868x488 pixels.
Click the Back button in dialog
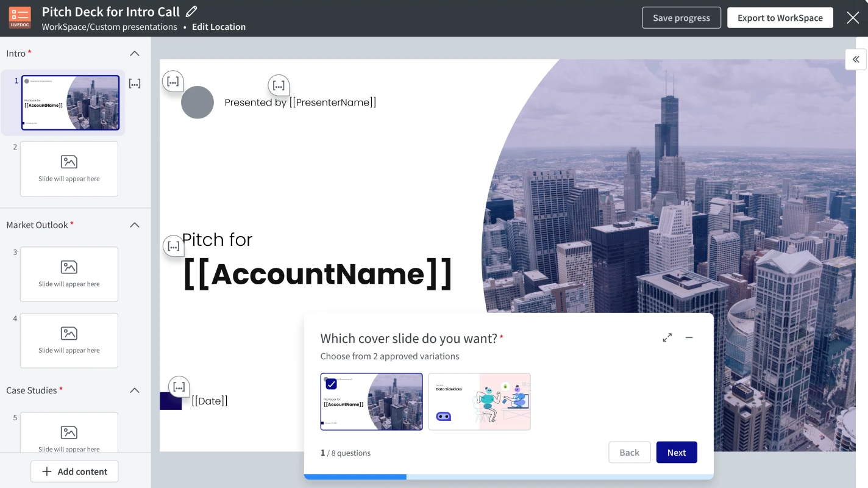(x=630, y=453)
